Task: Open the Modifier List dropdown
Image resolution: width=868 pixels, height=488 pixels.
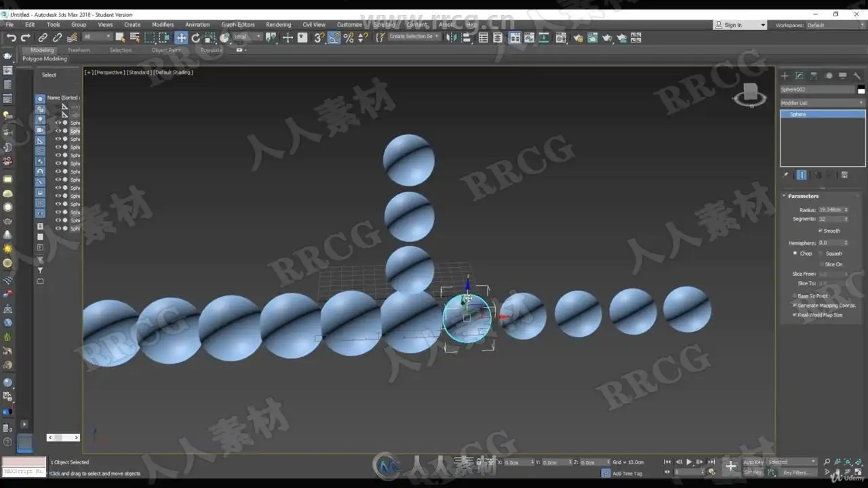Action: pyautogui.click(x=822, y=103)
